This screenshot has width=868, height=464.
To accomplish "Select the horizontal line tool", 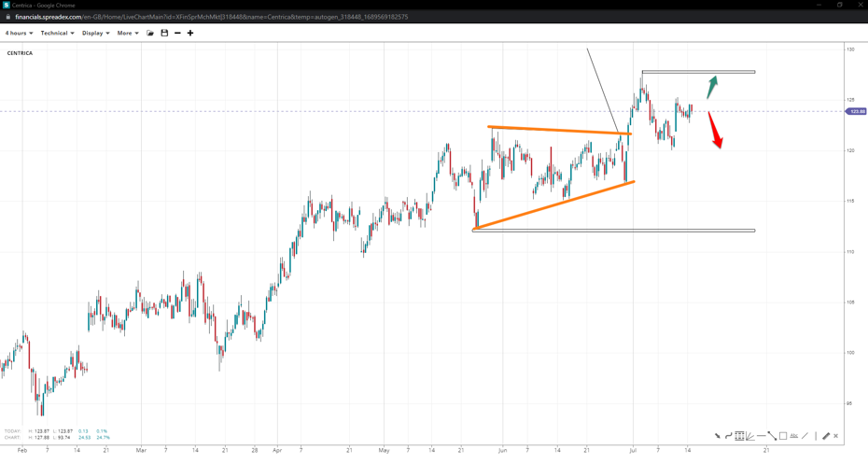I will tap(762, 436).
